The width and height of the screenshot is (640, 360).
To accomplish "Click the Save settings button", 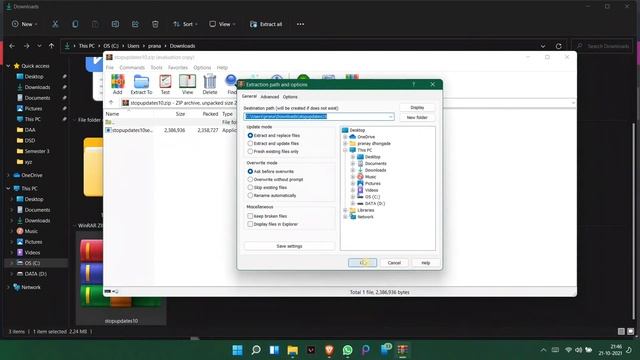I will point(289,246).
